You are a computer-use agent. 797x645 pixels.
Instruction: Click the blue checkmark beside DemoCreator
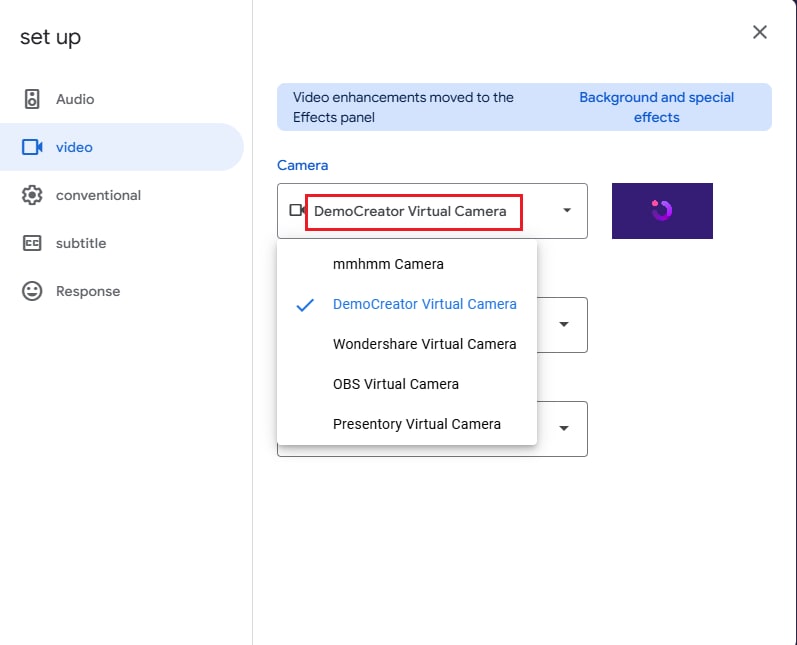pos(305,304)
